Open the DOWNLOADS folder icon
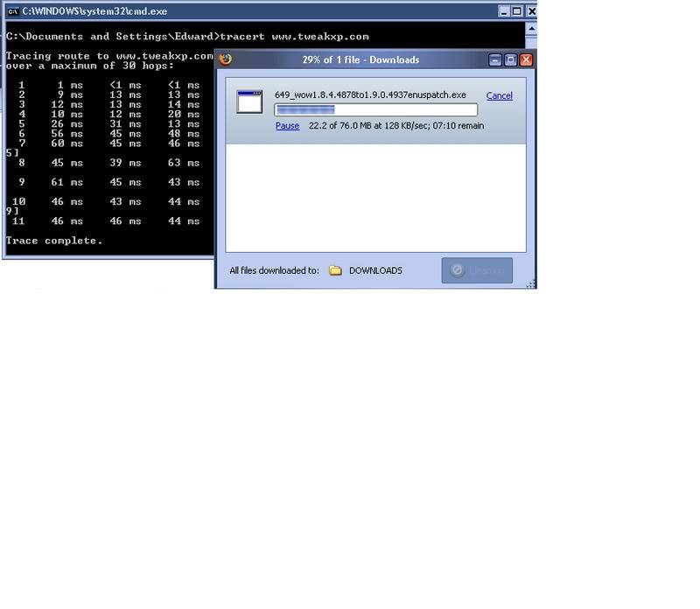This screenshot has height=609, width=700. (x=335, y=270)
